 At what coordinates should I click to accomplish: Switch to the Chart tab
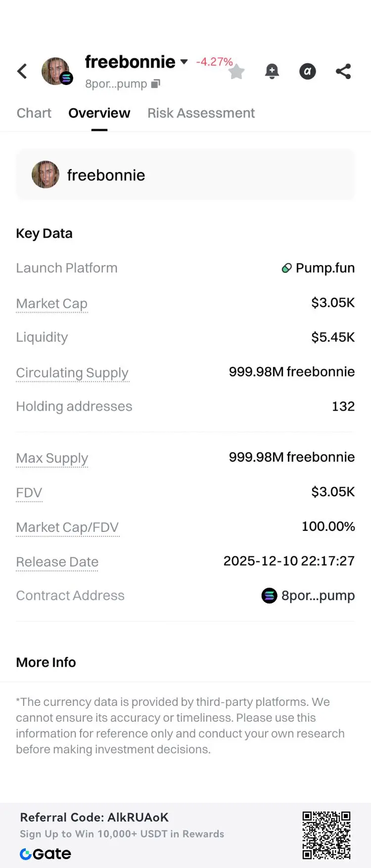pos(34,113)
